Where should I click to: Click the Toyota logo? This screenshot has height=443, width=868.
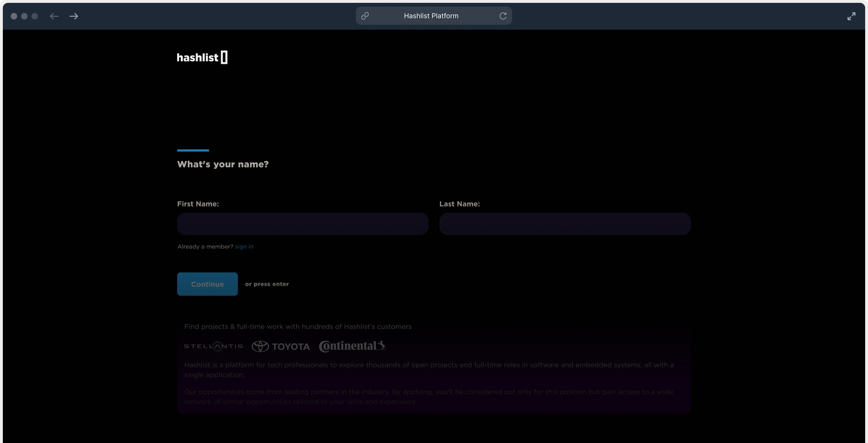point(281,346)
